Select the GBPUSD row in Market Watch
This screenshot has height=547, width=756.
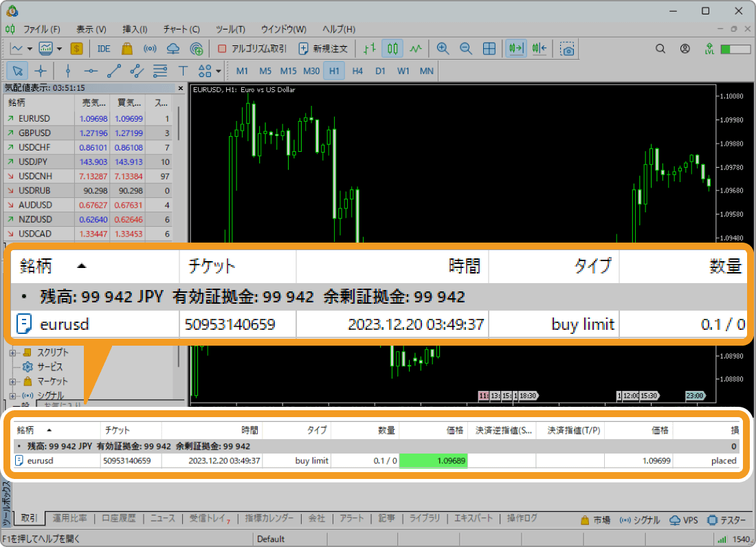pyautogui.click(x=88, y=133)
